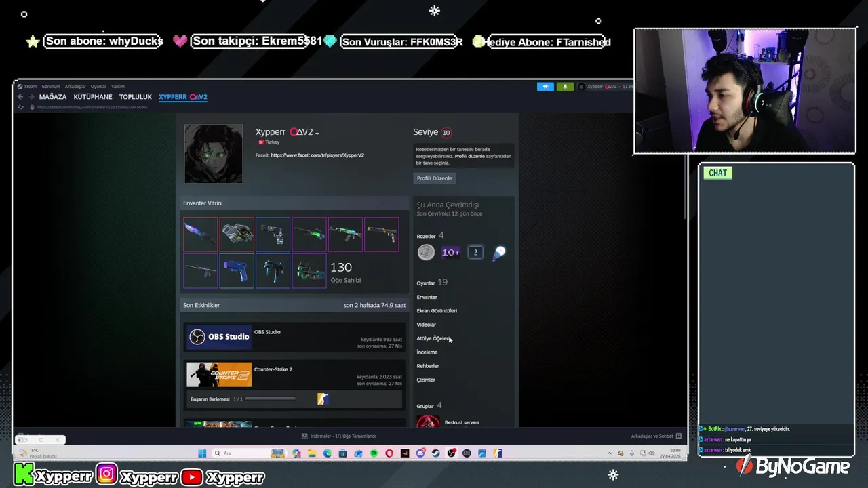Open the level 10 badge next to Seviye
This screenshot has width=868, height=488.
point(446,133)
